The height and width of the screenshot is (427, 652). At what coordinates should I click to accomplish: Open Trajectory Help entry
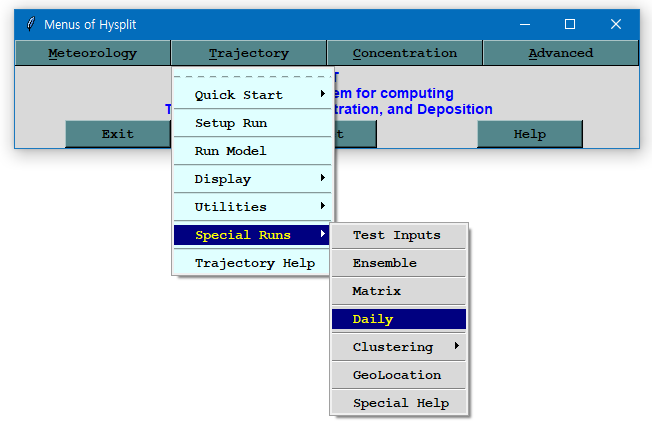252,263
